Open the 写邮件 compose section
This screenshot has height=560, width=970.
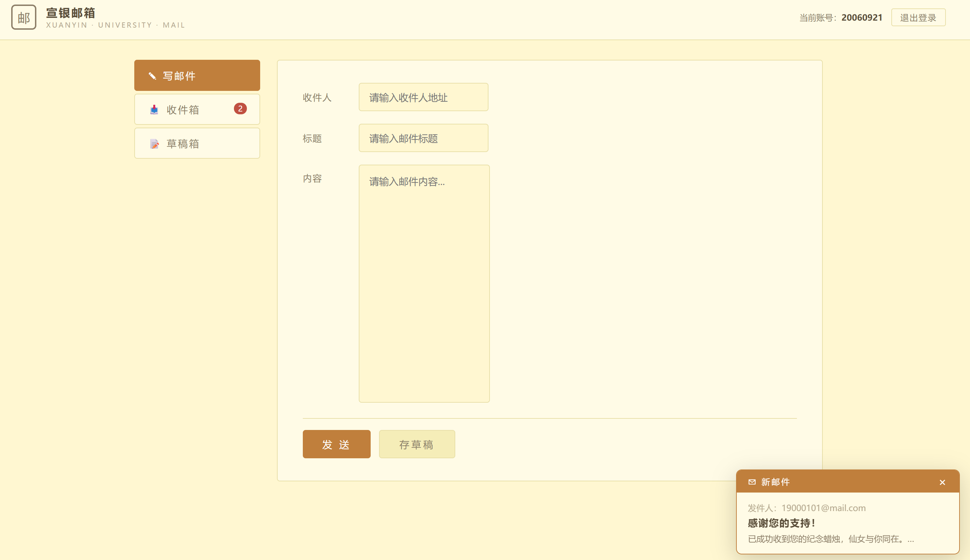click(x=197, y=76)
